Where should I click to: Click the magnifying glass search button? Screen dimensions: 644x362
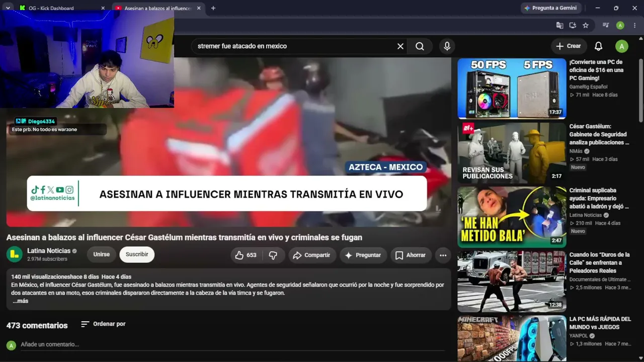[420, 46]
